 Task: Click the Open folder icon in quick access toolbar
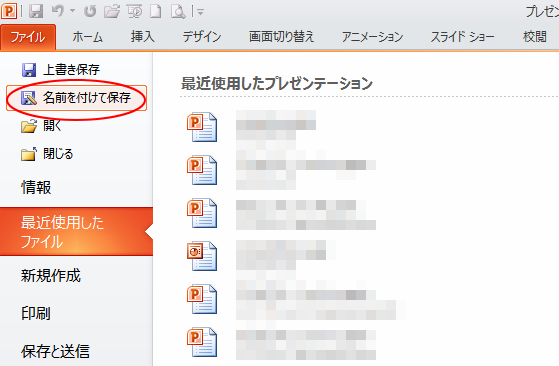coord(112,11)
